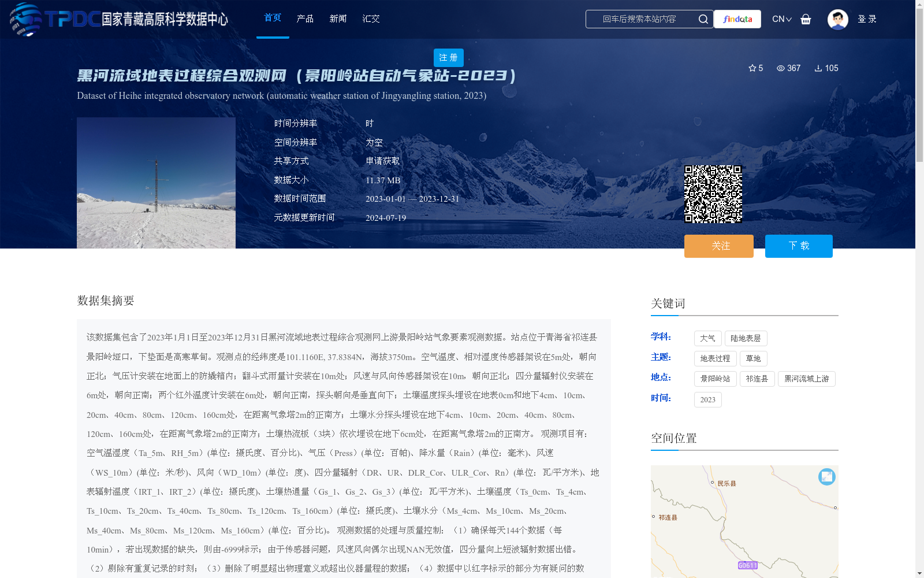Open the CN language dropdown
The width and height of the screenshot is (924, 578).
click(x=782, y=19)
